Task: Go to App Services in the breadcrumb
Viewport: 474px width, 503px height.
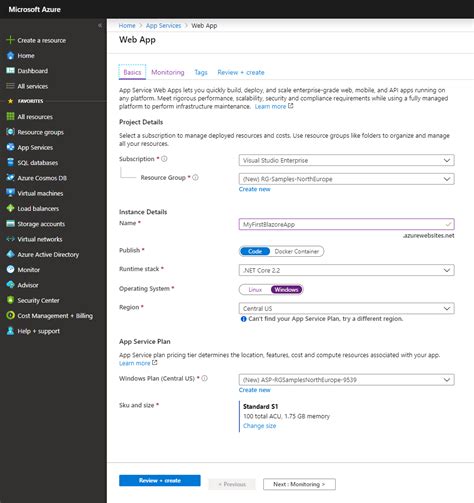Action: pyautogui.click(x=163, y=26)
